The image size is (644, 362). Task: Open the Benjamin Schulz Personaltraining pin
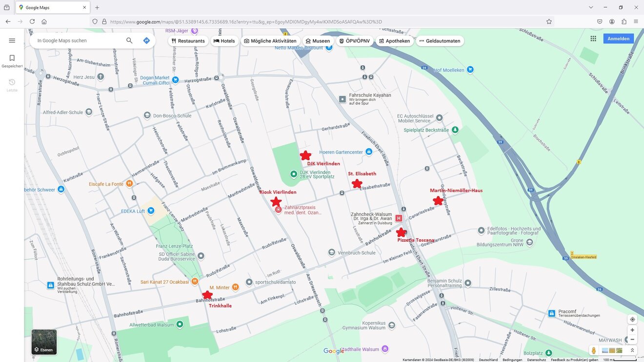[x=468, y=283]
